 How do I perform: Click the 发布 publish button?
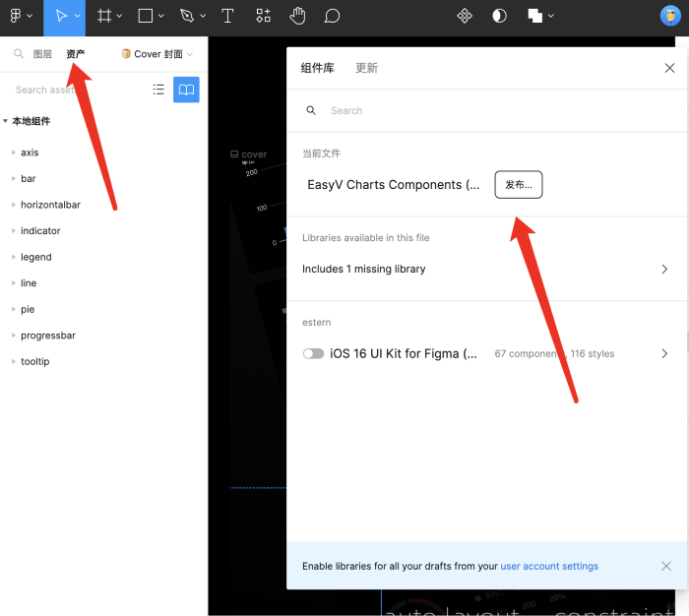pos(518,185)
